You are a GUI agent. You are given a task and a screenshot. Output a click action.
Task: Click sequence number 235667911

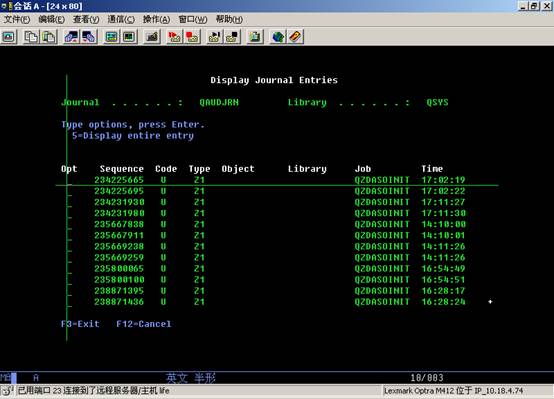pos(119,235)
